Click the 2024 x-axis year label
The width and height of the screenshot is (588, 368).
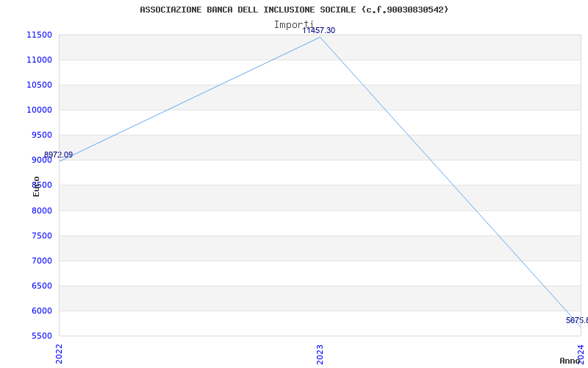(x=581, y=354)
